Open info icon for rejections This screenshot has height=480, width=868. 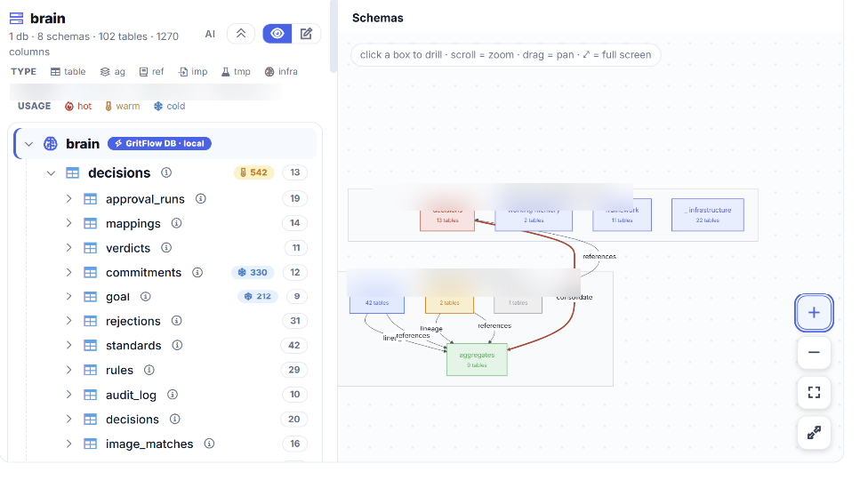[177, 321]
